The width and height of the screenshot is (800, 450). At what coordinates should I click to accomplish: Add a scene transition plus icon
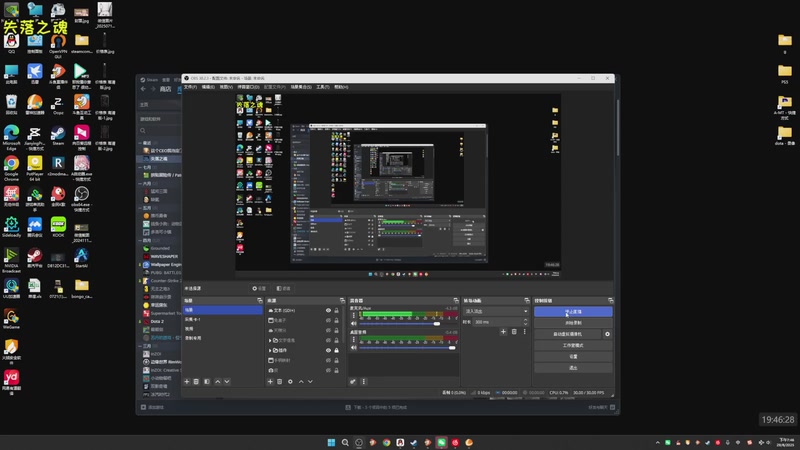pos(503,332)
